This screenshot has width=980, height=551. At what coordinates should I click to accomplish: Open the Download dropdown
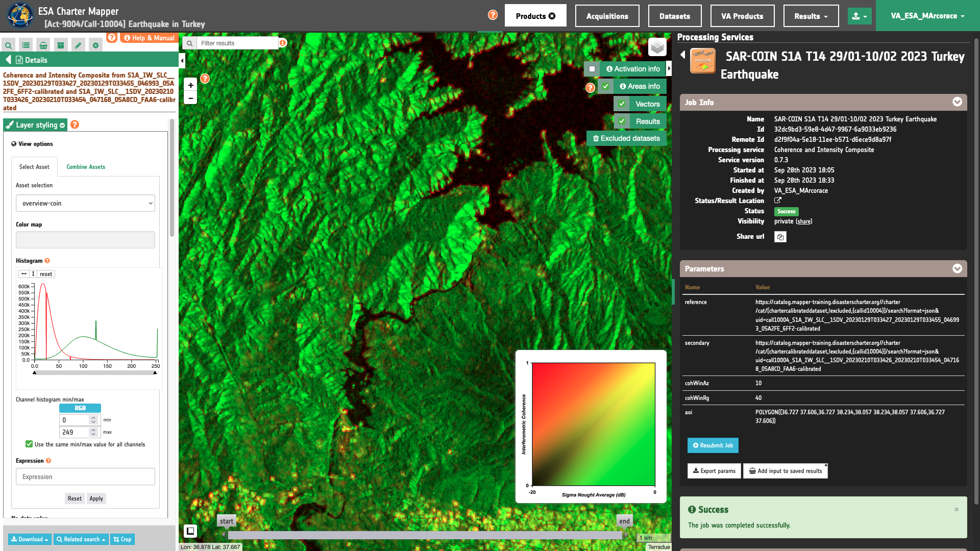point(30,539)
